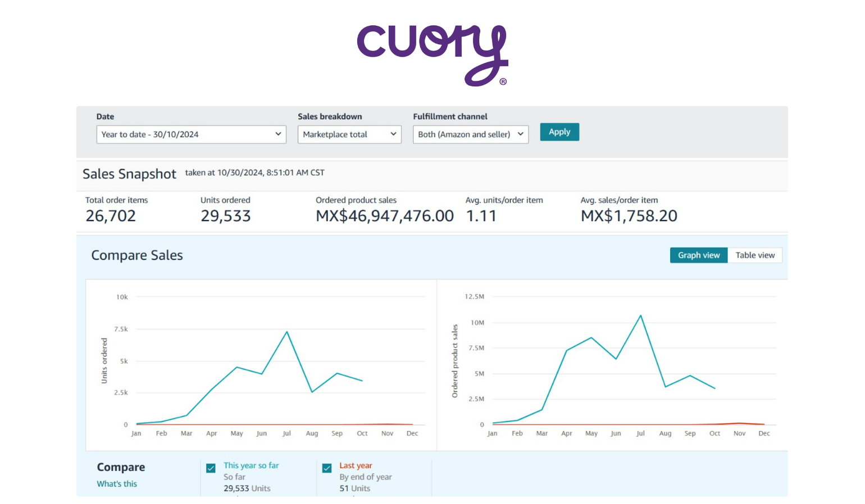
Task: Click the July peak on Units ordered chart
Action: click(287, 332)
